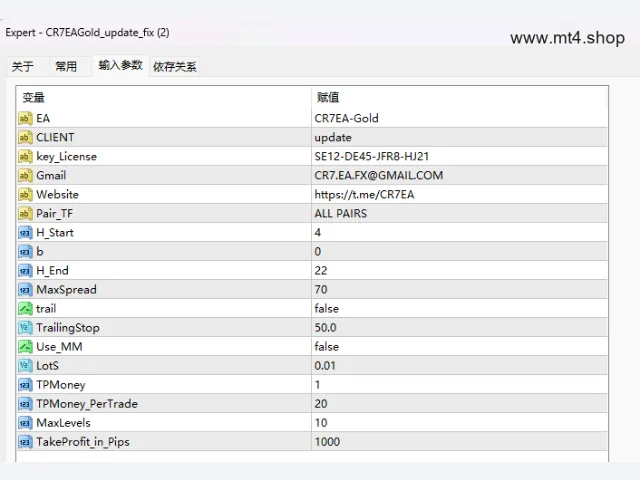Select the 输入参数 tab
The height and width of the screenshot is (480, 640).
pyautogui.click(x=120, y=65)
